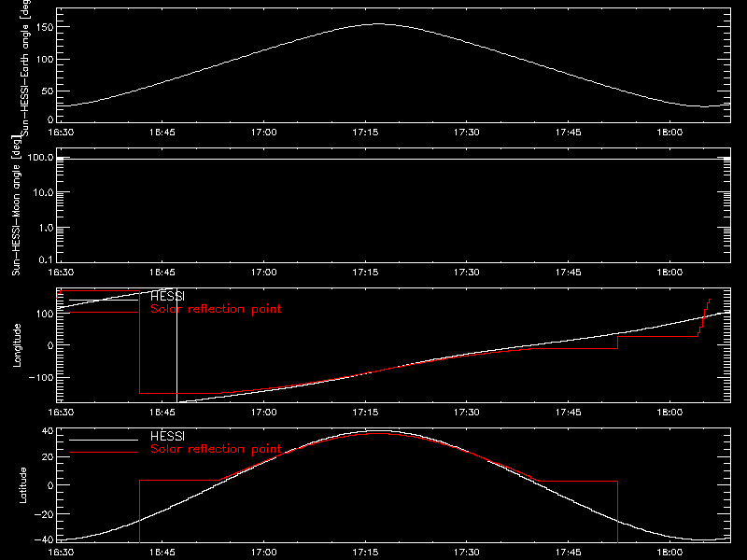Click the 40 tick on Latitude axis
This screenshot has height=560, width=747.
[48, 431]
